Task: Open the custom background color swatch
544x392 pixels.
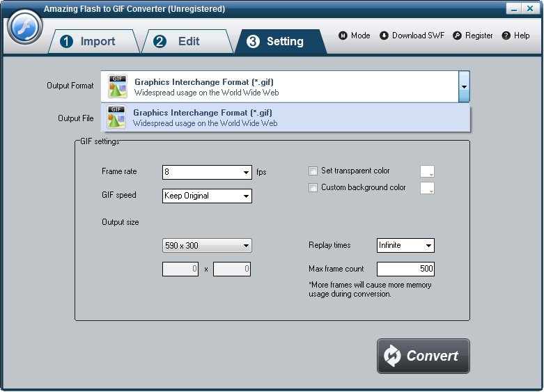Action: (x=427, y=188)
